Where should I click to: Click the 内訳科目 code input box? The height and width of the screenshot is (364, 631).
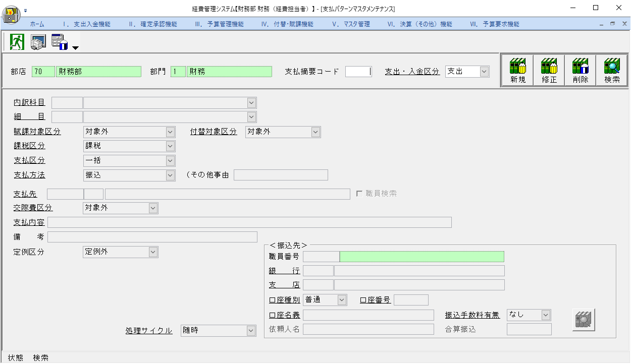point(67,103)
